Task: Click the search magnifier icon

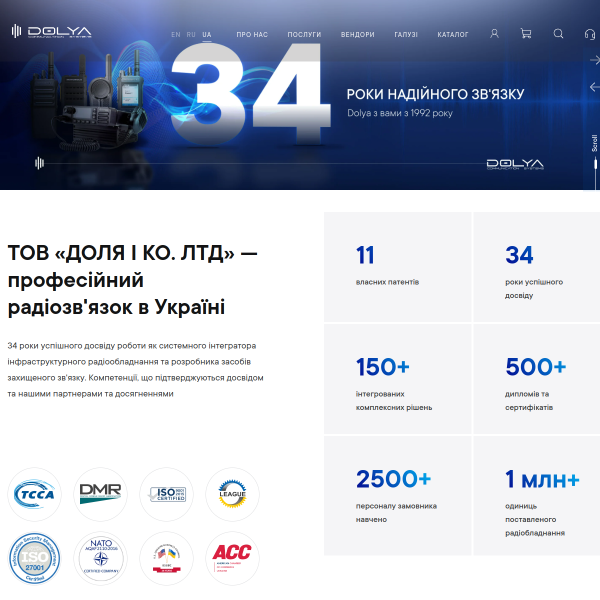Action: point(558,34)
